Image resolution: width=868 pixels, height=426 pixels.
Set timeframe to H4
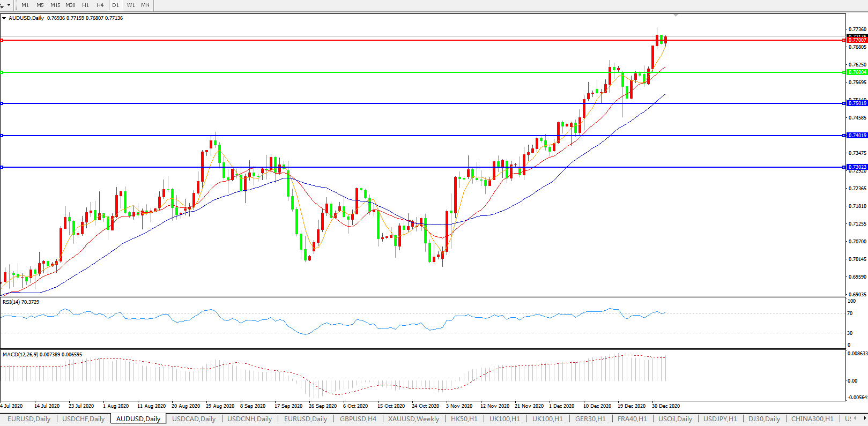[x=100, y=5]
